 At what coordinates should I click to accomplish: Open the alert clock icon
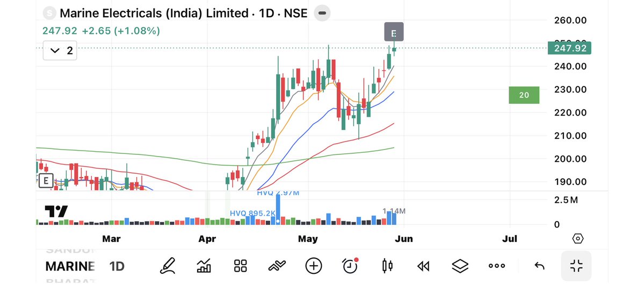350,266
